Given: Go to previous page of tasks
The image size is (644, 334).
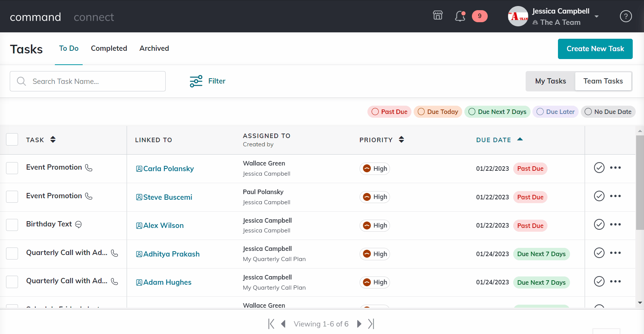Looking at the screenshot, I should click(x=284, y=324).
